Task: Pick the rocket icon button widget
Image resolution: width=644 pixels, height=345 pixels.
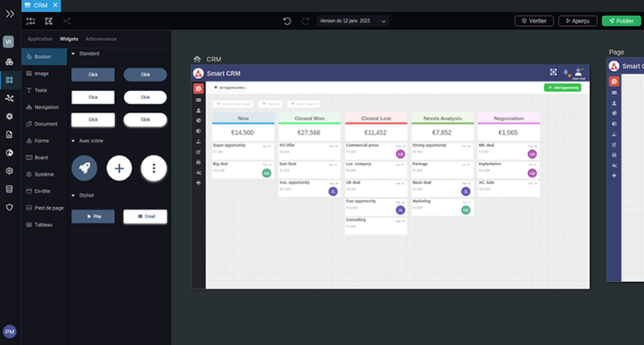Action: [85, 168]
